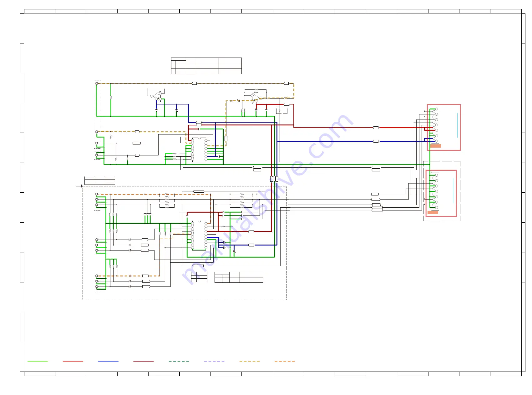Click the revision table at top center
This screenshot has height=395, width=532.
(206, 66)
